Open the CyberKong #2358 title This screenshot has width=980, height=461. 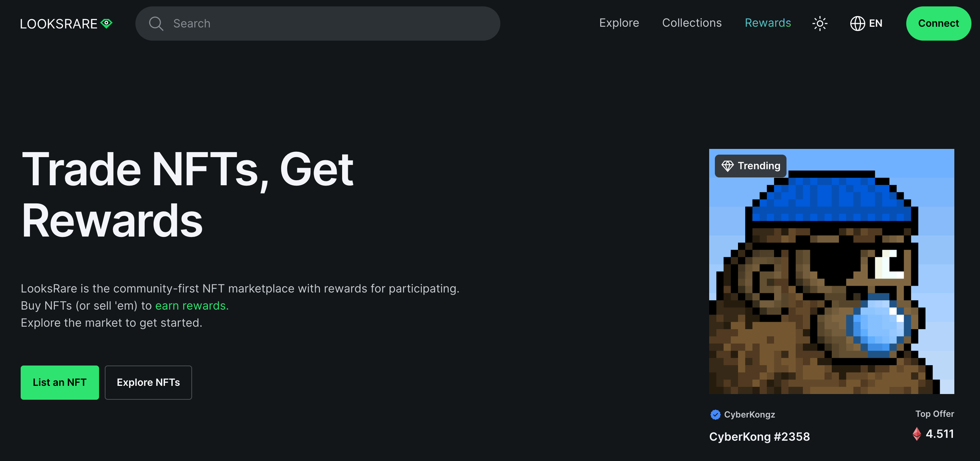759,436
